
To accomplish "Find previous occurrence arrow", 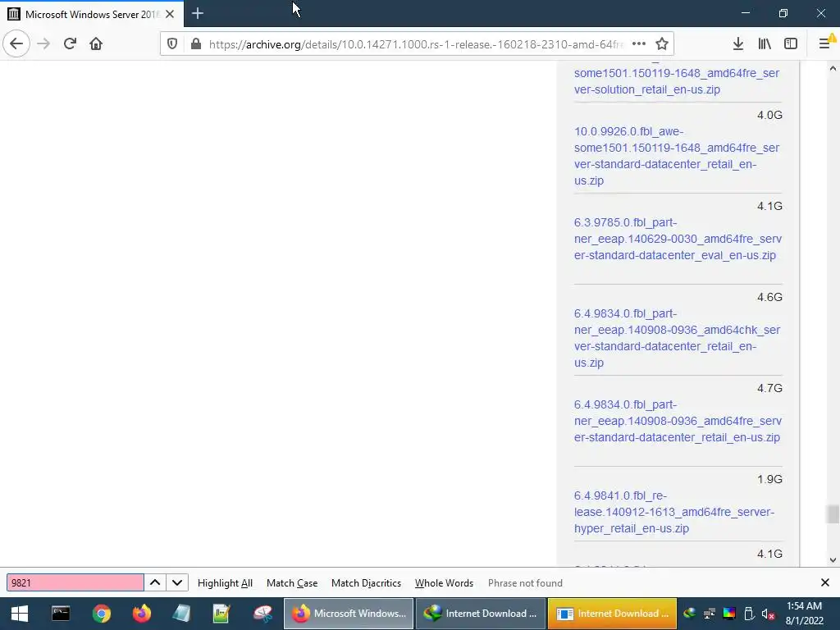I will tap(155, 583).
